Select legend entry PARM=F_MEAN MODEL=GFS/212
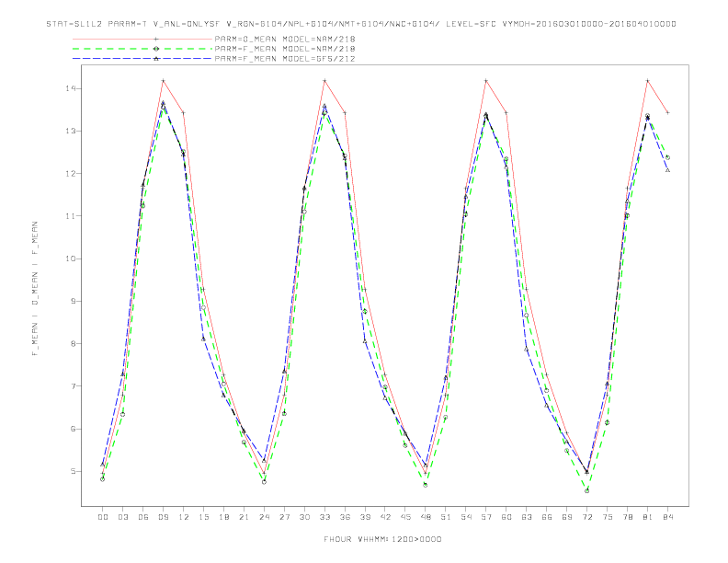This screenshot has height=563, width=728. tap(285, 59)
